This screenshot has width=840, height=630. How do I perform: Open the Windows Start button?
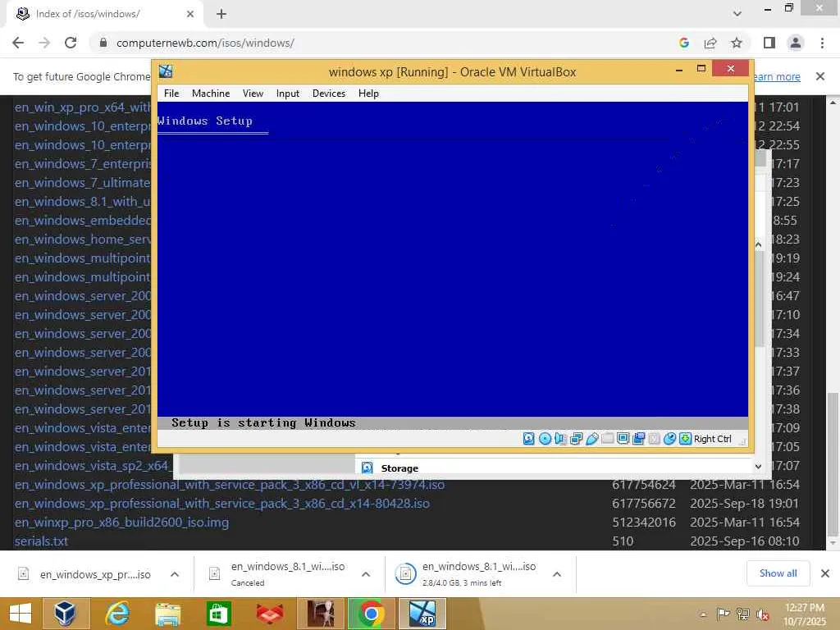(21, 614)
